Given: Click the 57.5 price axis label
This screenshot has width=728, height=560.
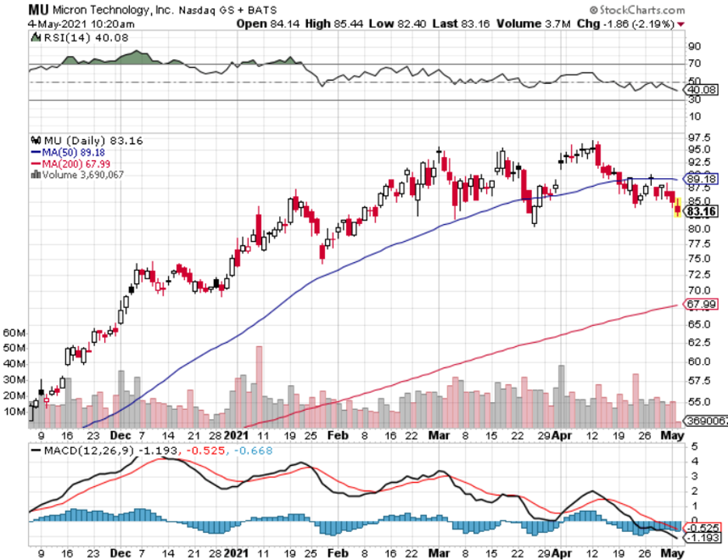Looking at the screenshot, I should click(699, 381).
